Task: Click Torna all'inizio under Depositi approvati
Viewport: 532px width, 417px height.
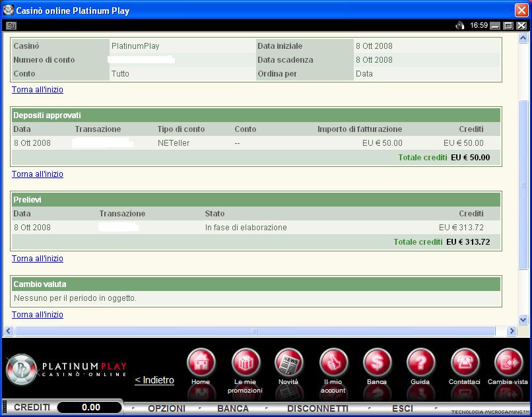Action: pyautogui.click(x=38, y=174)
